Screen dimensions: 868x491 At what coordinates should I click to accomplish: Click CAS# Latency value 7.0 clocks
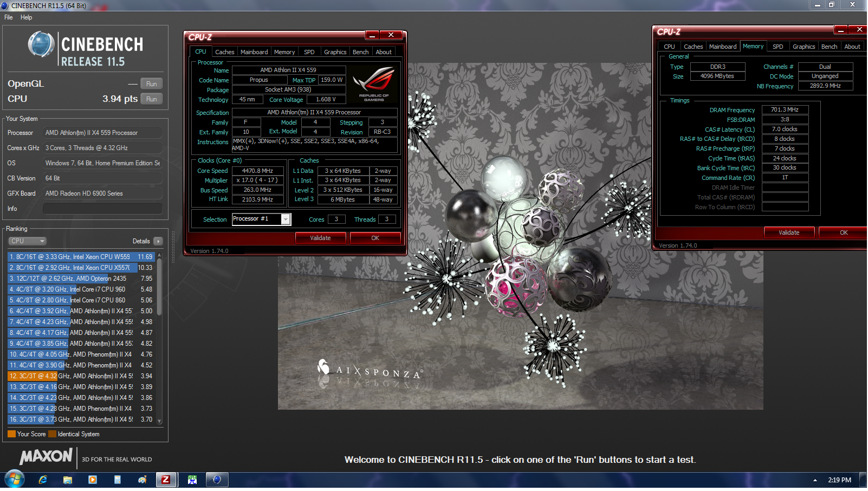(x=785, y=129)
